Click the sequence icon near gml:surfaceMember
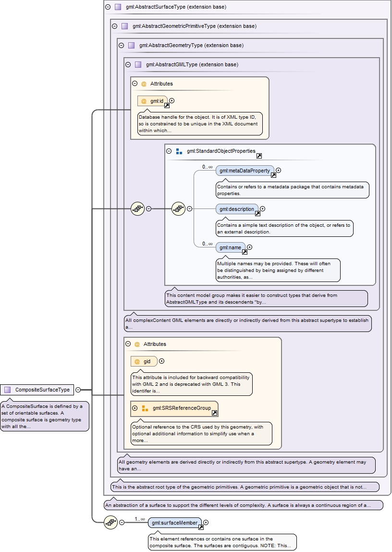Image resolution: width=392 pixels, height=552 pixels. (x=111, y=522)
